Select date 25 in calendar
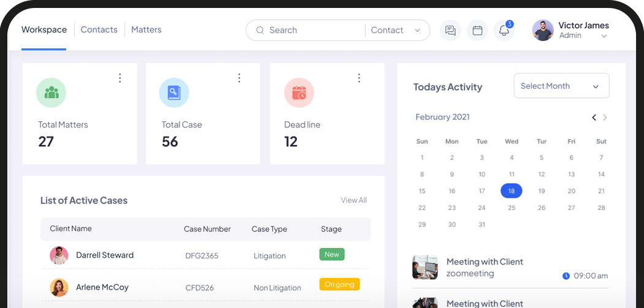644x308 pixels. click(511, 208)
